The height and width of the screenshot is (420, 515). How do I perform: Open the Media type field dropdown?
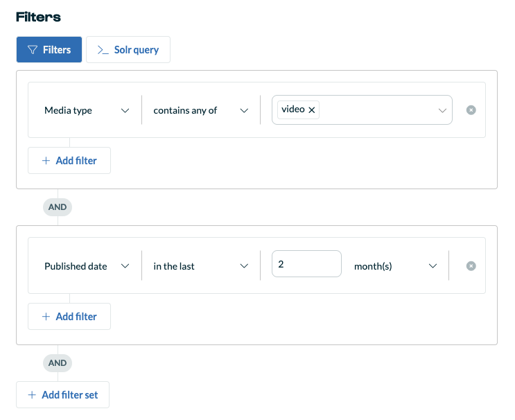click(87, 110)
